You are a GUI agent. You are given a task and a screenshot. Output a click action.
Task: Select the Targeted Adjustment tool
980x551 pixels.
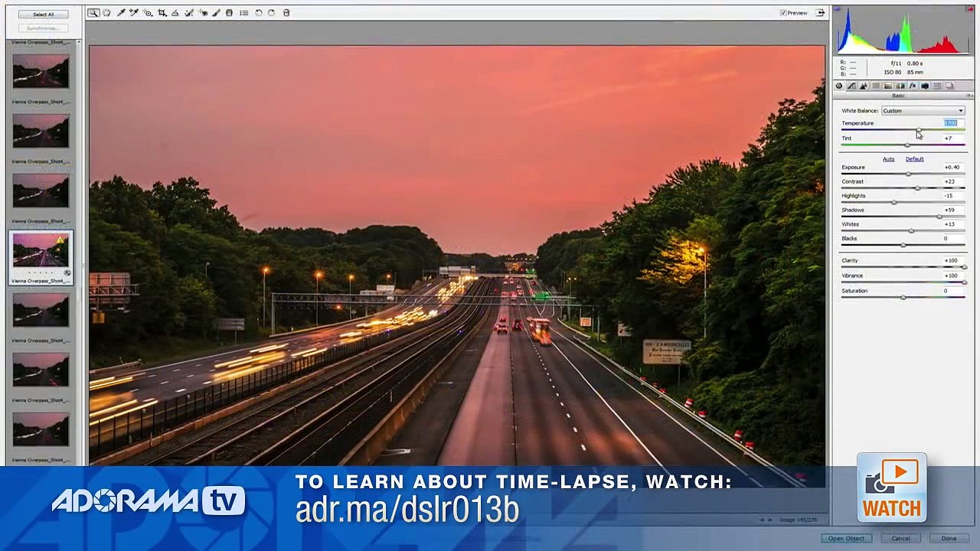148,13
